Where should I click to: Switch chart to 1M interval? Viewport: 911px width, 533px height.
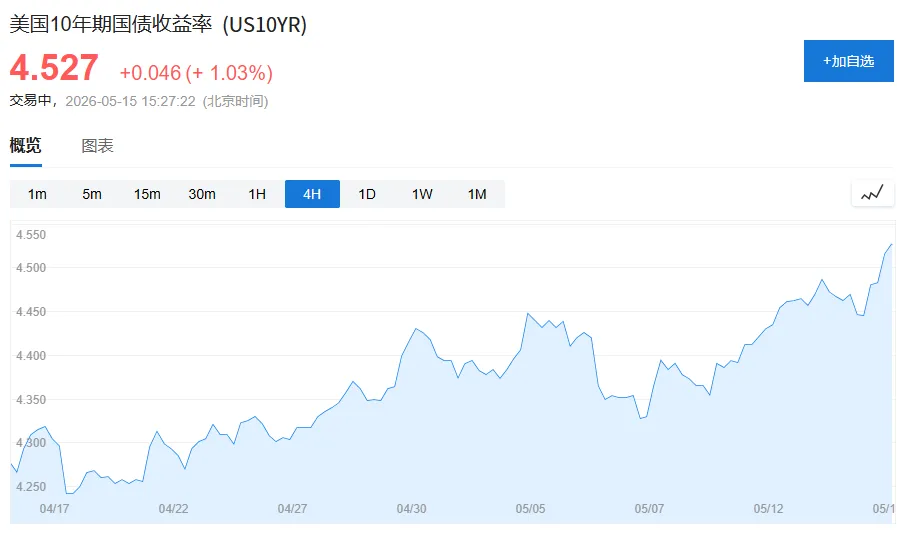point(477,194)
